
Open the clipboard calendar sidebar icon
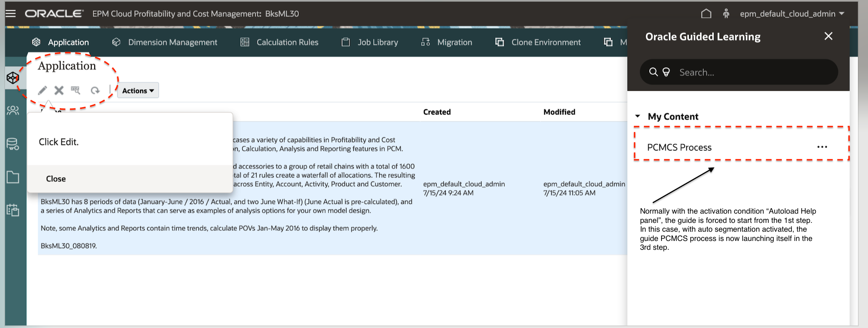tap(13, 210)
